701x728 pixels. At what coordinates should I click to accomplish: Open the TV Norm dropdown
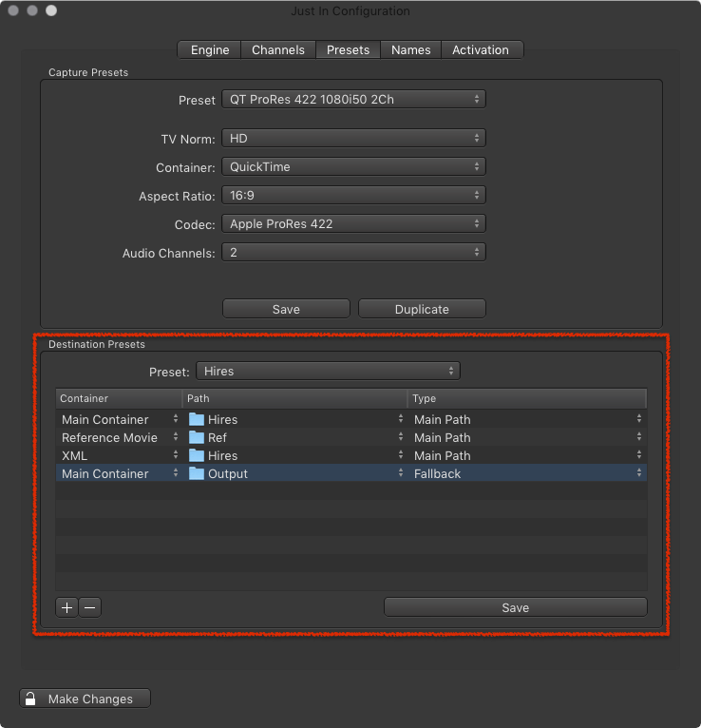[353, 139]
